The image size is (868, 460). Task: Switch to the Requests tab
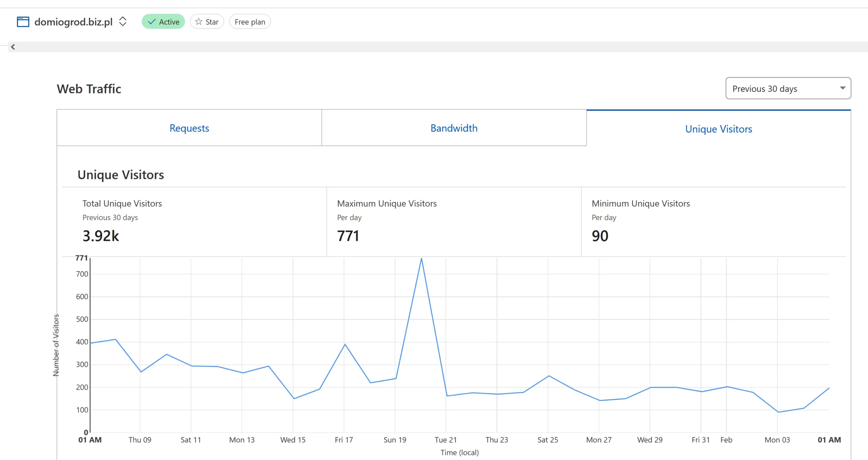pos(189,128)
